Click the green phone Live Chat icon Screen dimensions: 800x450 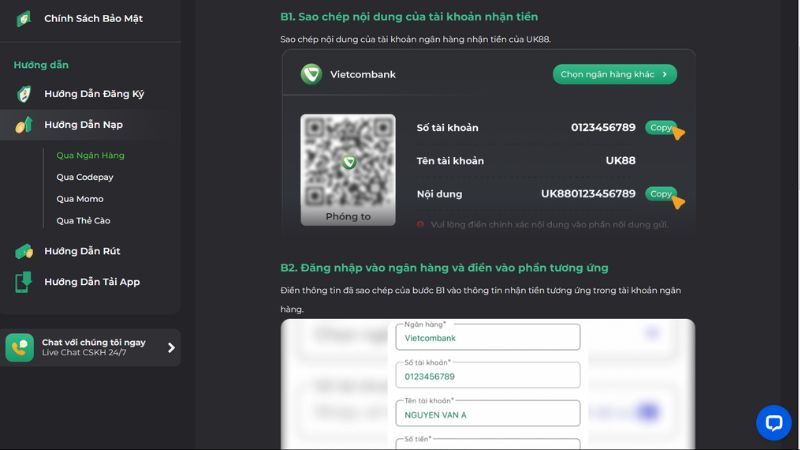click(20, 347)
